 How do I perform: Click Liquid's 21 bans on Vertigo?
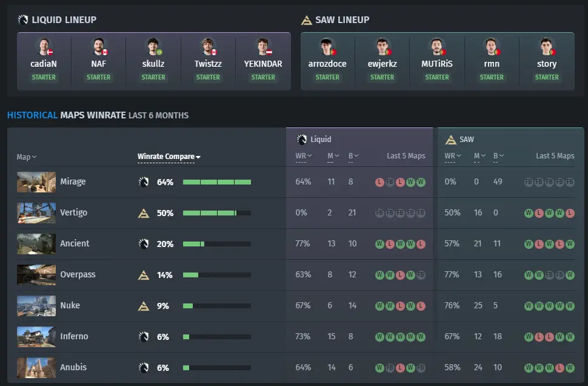point(352,213)
